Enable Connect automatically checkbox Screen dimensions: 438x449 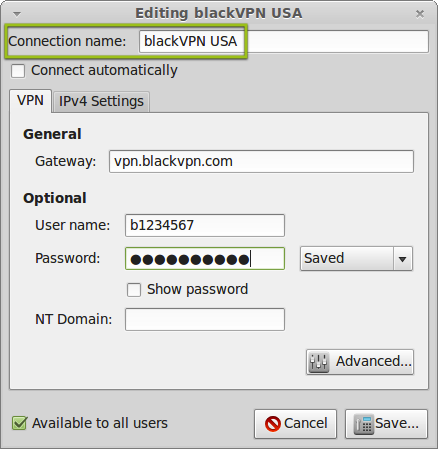click(x=18, y=71)
